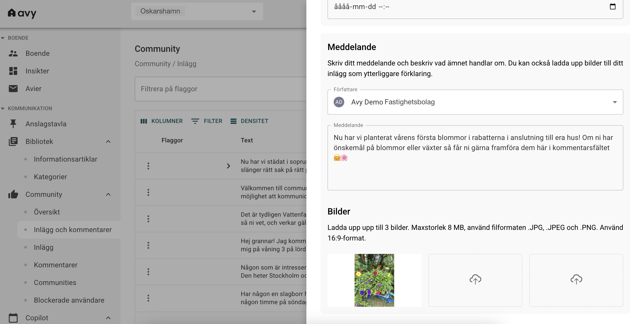Open Inlägg under Community
This screenshot has width=644, height=324.
click(x=44, y=247)
